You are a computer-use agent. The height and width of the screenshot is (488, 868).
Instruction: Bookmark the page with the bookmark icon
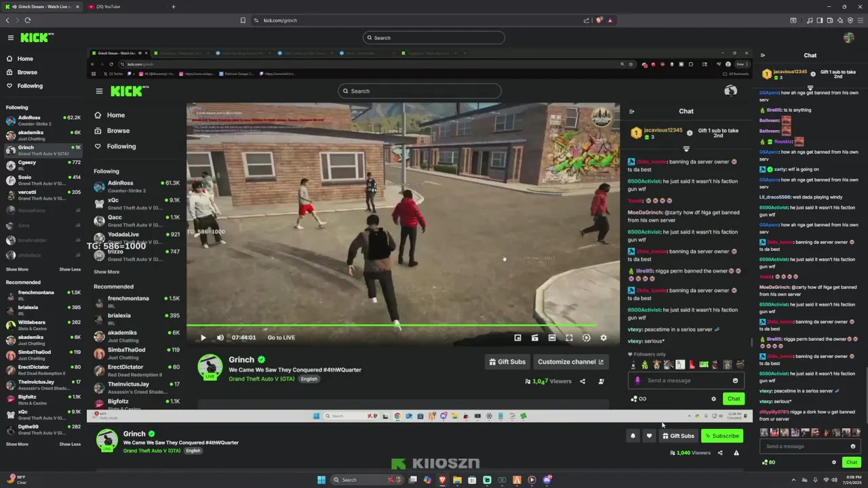(x=243, y=20)
